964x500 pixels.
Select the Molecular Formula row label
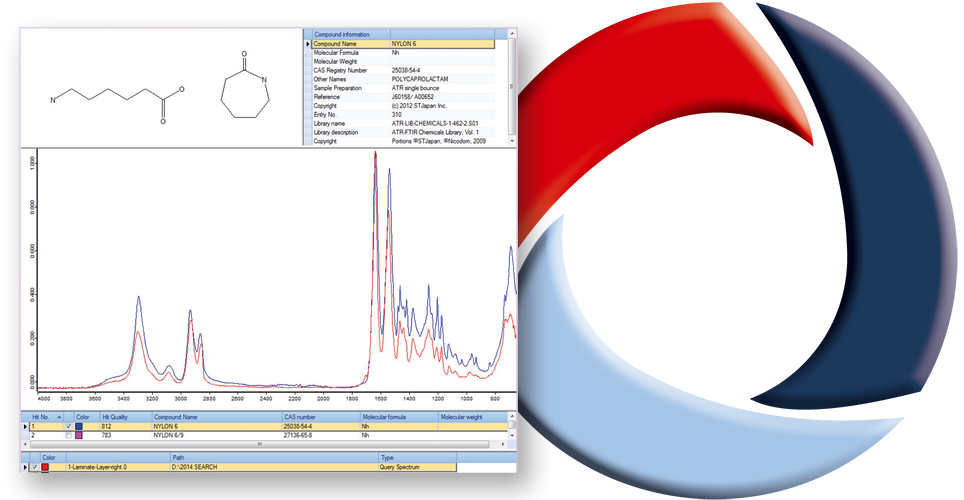pos(336,53)
